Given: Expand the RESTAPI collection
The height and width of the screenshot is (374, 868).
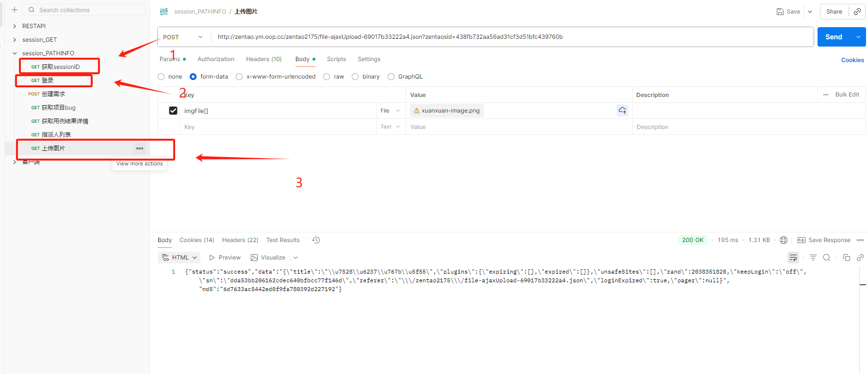Looking at the screenshot, I should 15,26.
